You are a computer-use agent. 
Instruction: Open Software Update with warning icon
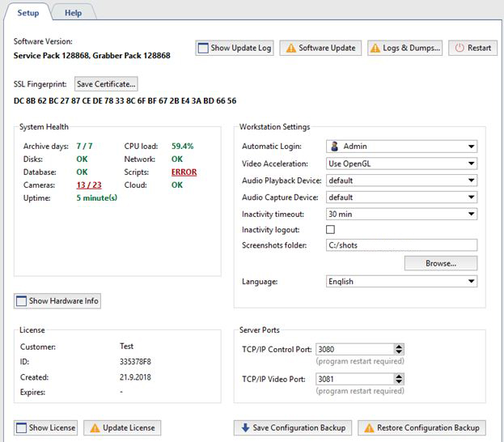click(321, 48)
